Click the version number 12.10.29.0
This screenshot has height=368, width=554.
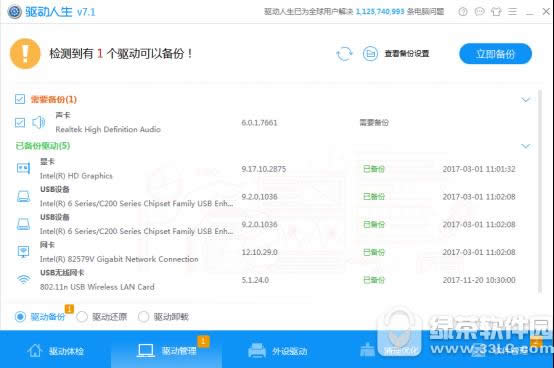[x=259, y=252]
